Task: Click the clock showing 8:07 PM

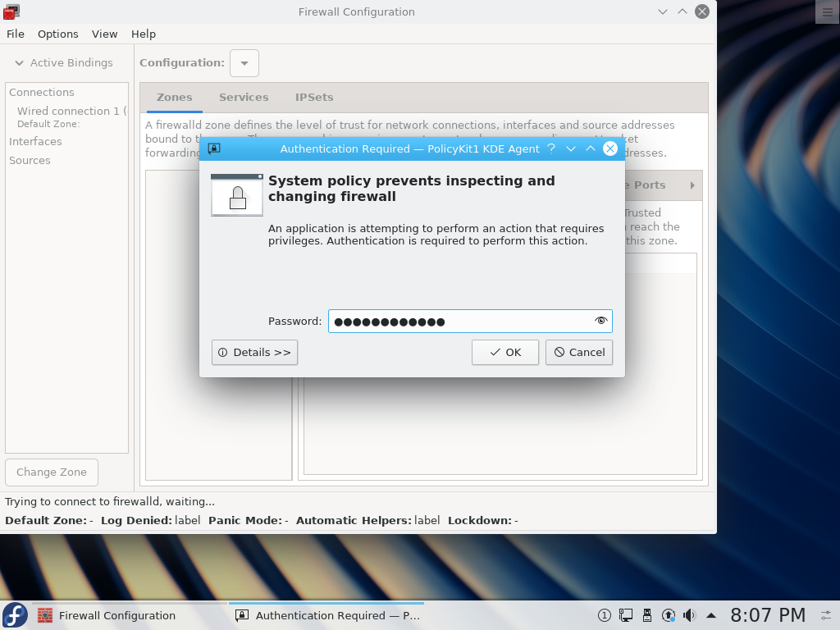Action: coord(768,615)
